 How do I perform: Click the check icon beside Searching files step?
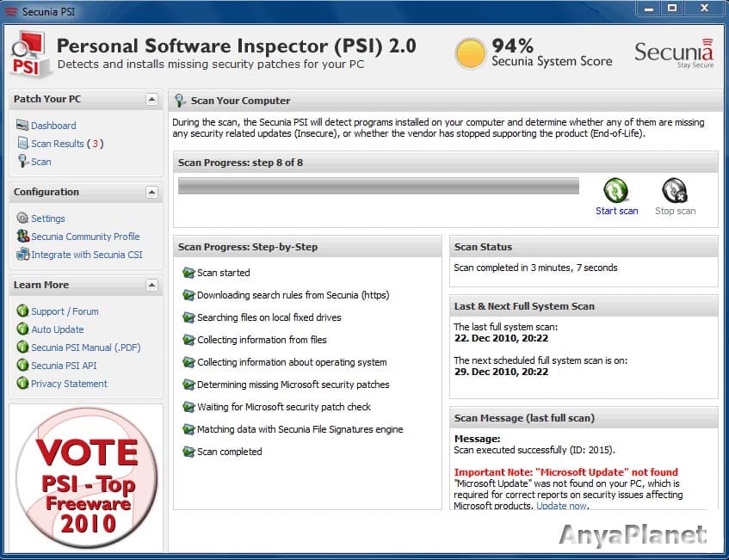(x=188, y=317)
